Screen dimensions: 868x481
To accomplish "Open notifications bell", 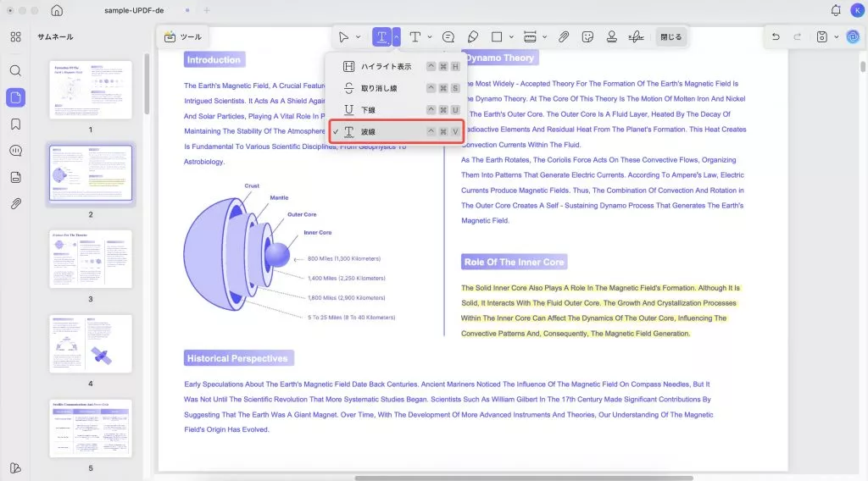I will tap(836, 10).
